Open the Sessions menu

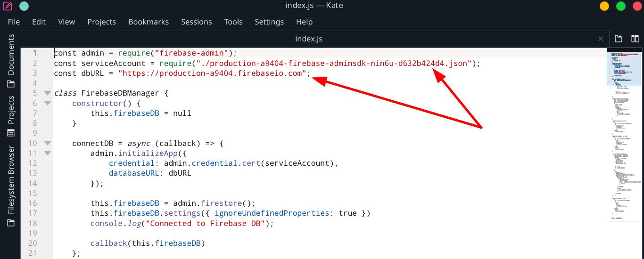click(x=196, y=22)
